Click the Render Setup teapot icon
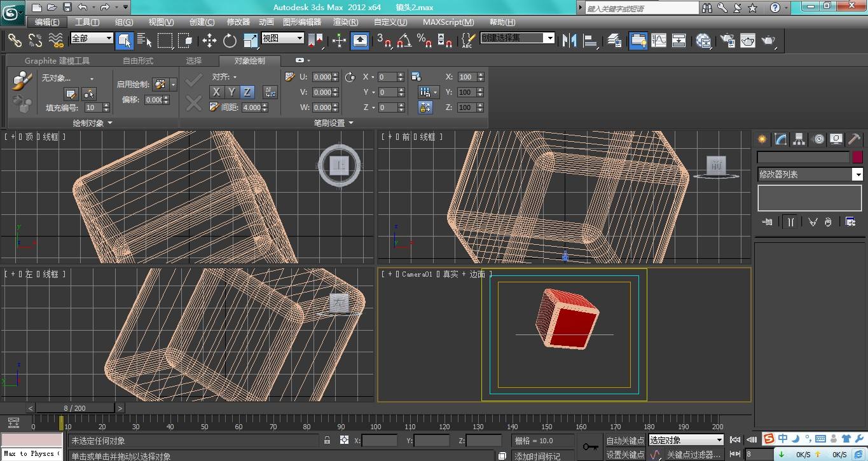868x461 pixels. tap(727, 41)
